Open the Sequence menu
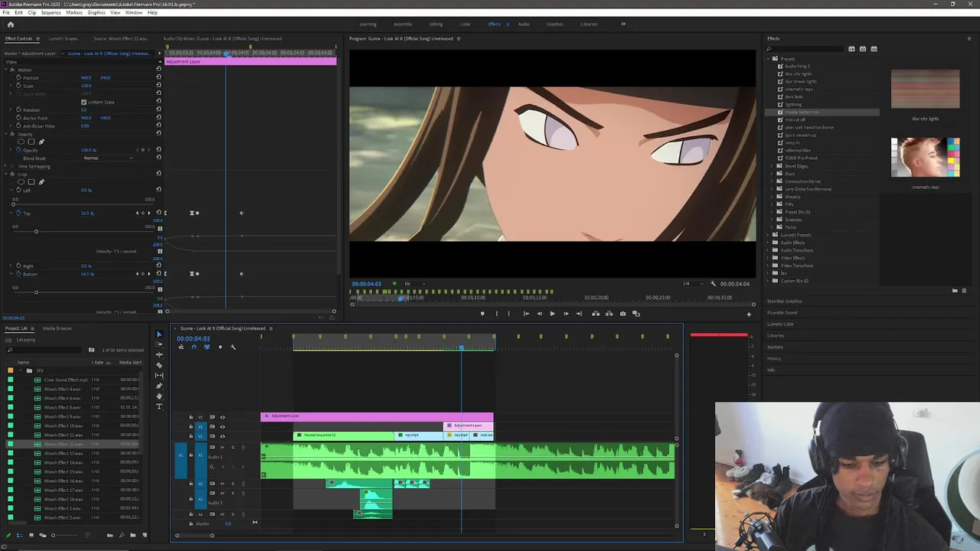Screen dimensions: 980x551 pyautogui.click(x=51, y=12)
